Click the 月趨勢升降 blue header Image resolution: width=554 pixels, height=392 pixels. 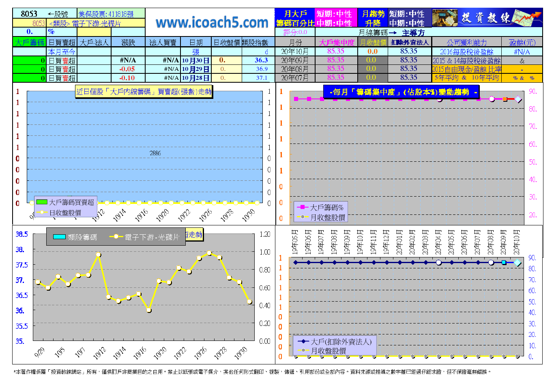[x=373, y=19]
